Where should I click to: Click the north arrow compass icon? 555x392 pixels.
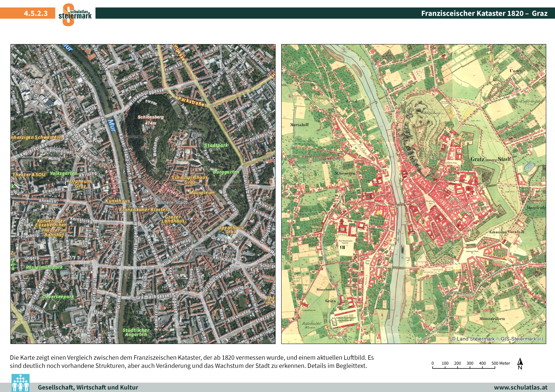tap(520, 364)
